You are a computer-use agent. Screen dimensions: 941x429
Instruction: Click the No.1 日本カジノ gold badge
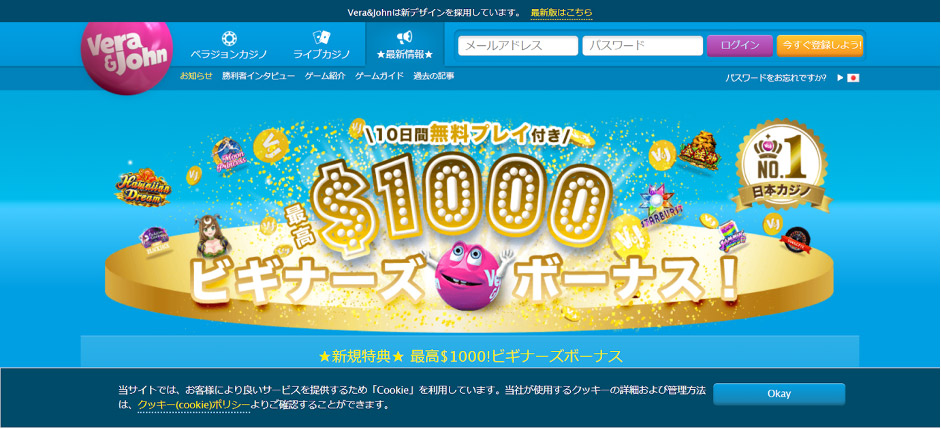point(784,165)
